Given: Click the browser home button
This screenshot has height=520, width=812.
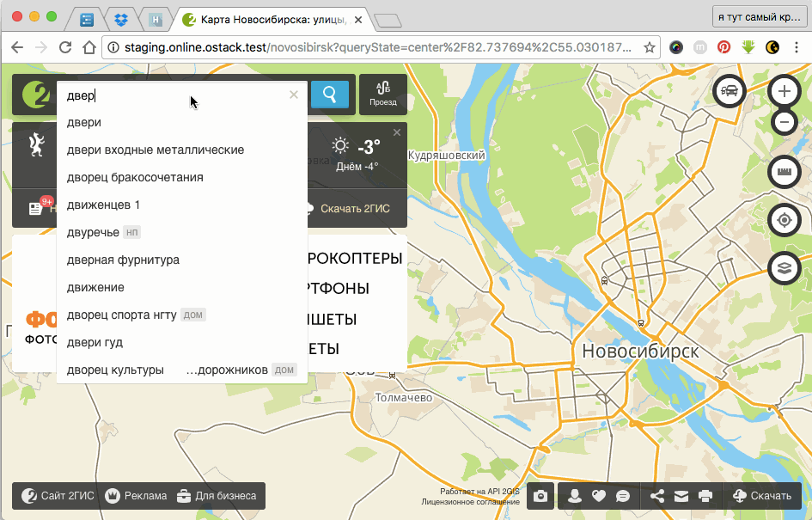Looking at the screenshot, I should tap(89, 47).
